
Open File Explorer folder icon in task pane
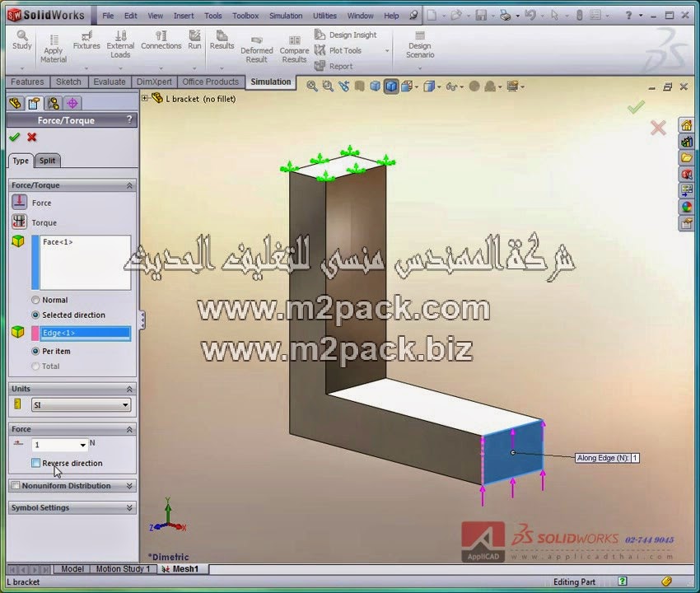pos(687,157)
